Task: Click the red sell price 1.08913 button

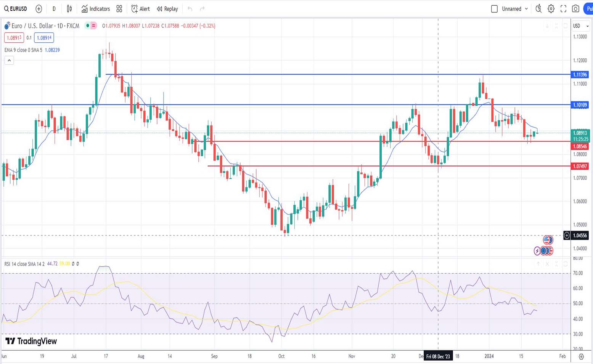Action: coord(14,38)
